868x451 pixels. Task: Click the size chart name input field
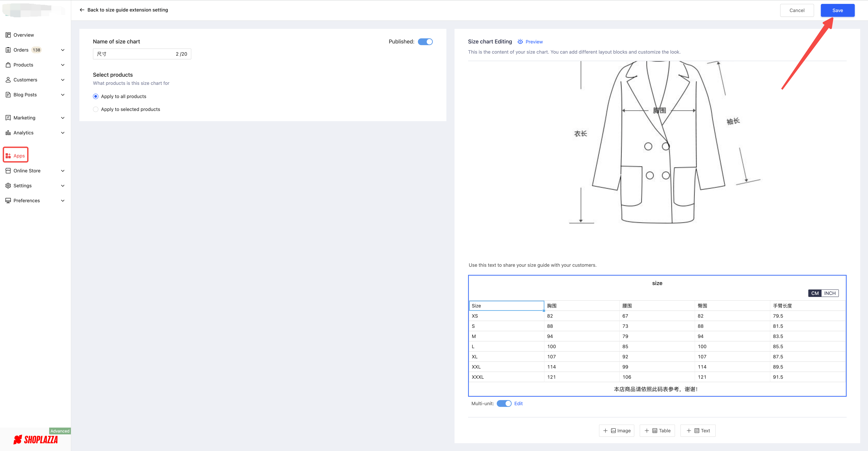[x=142, y=54]
